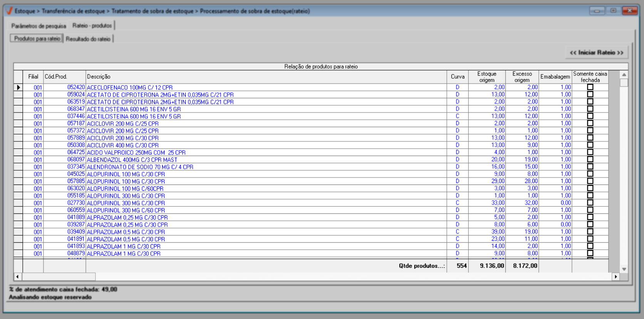This screenshot has width=644, height=319.
Task: Click the total Excesso origem value 8.172,00
Action: [525, 265]
